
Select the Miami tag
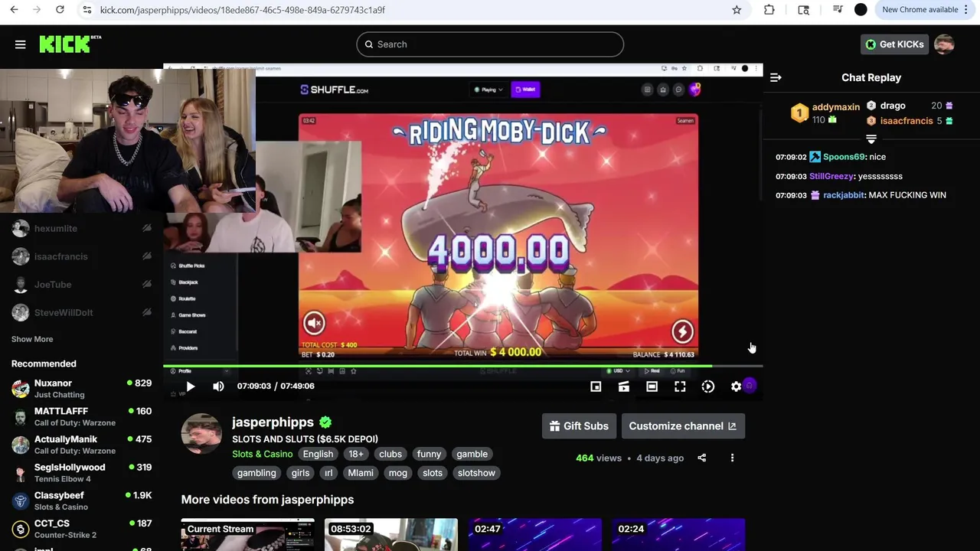click(361, 473)
